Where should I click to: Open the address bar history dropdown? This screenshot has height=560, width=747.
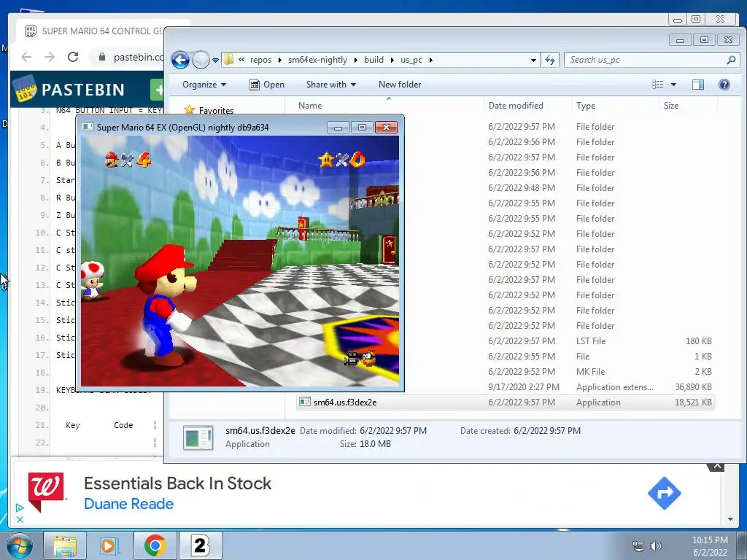(533, 61)
